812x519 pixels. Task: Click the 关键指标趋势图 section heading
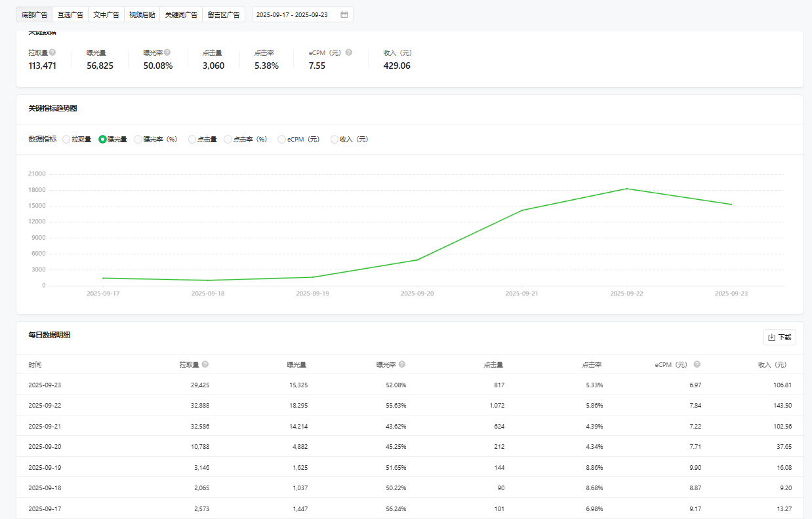(52, 108)
